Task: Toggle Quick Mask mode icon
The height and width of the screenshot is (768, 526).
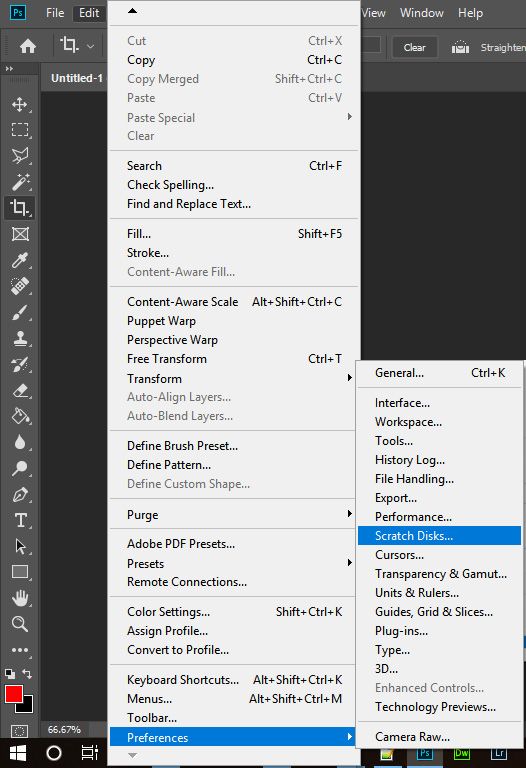Action: (x=20, y=731)
